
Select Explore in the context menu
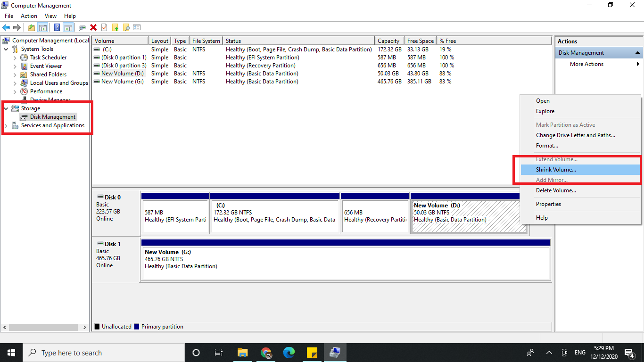point(580,111)
